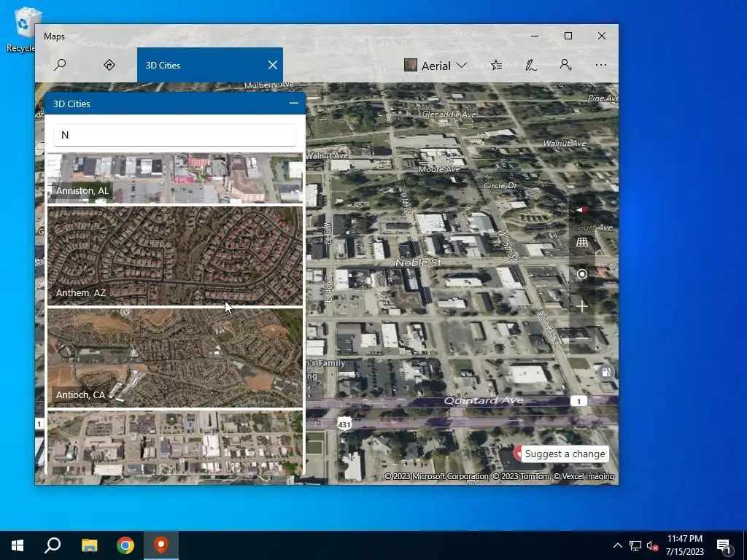Minimize the 3D Cities panel
Viewport: 747px width, 560px height.
click(x=294, y=103)
